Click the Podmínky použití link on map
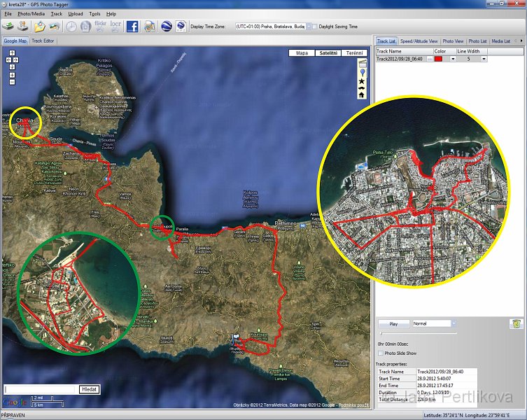Image resolution: width=527 pixels, height=420 pixels. [353, 405]
